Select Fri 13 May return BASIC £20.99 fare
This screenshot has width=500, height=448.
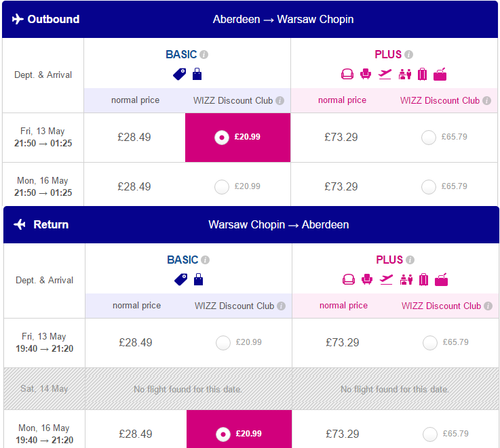click(223, 343)
